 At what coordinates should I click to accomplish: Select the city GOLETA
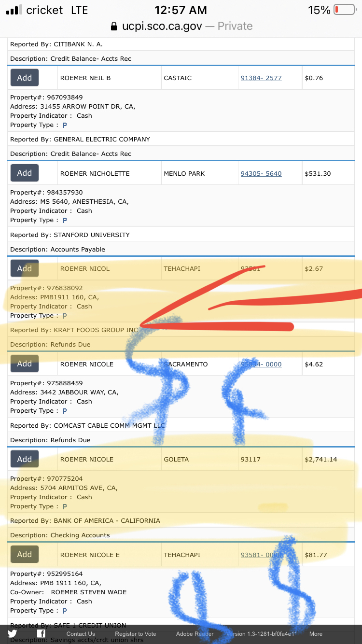[x=176, y=460]
